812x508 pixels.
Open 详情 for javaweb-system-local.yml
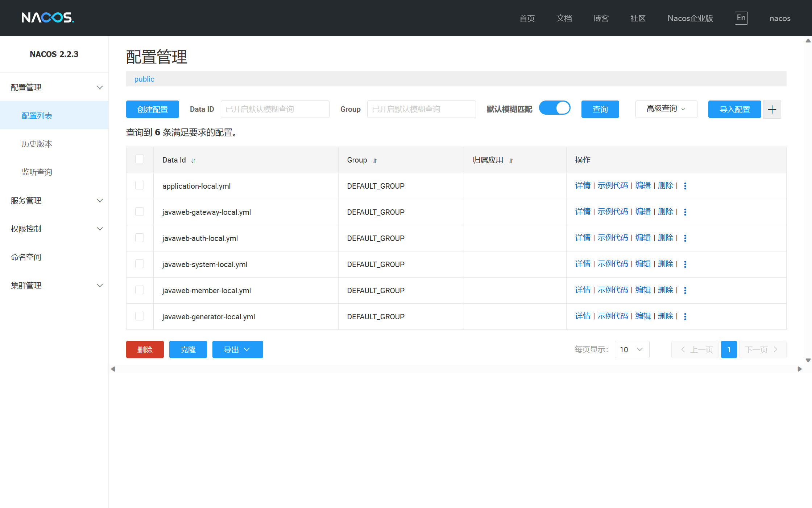583,264
